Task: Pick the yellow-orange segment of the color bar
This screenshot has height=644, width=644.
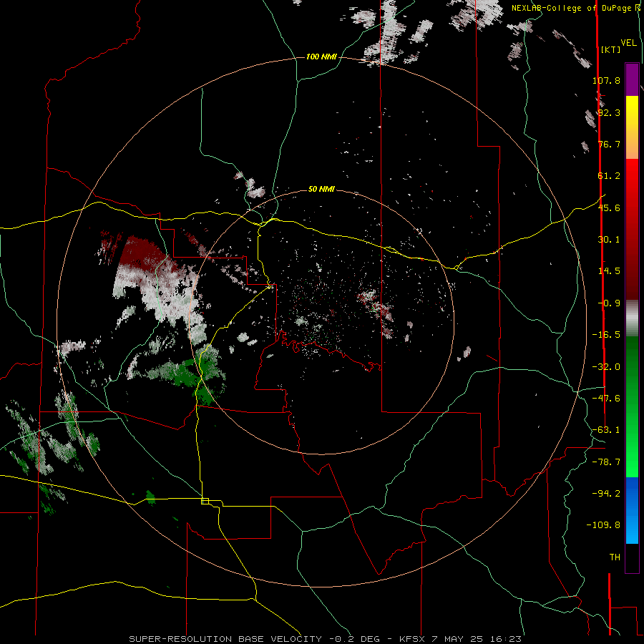Action: point(632,127)
